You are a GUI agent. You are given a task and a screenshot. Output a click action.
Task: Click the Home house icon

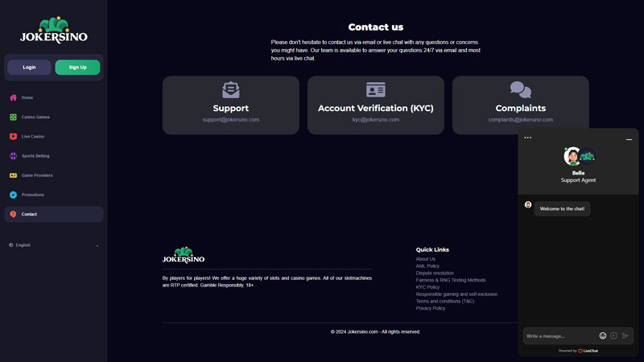coord(13,97)
